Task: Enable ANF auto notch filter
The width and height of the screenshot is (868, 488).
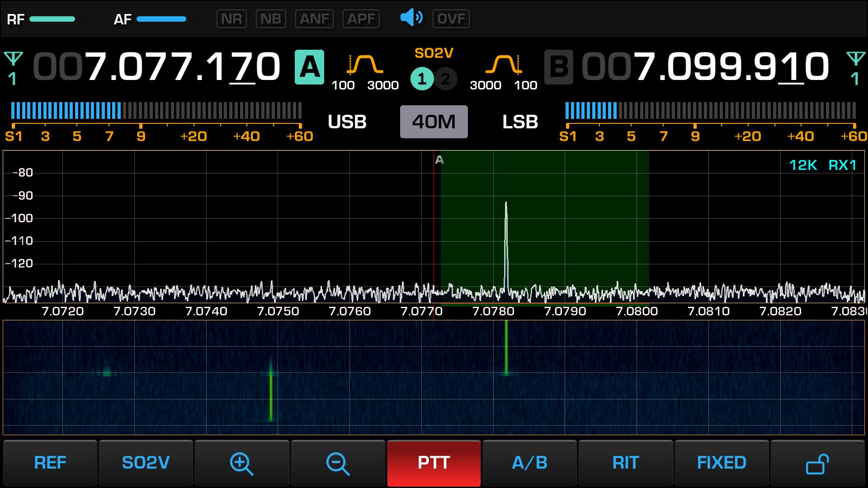Action: point(314,19)
